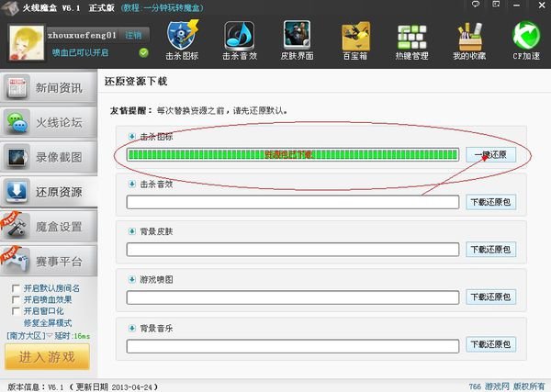
Task: Click the download icon beside 击杀图标 section
Action: [131, 136]
